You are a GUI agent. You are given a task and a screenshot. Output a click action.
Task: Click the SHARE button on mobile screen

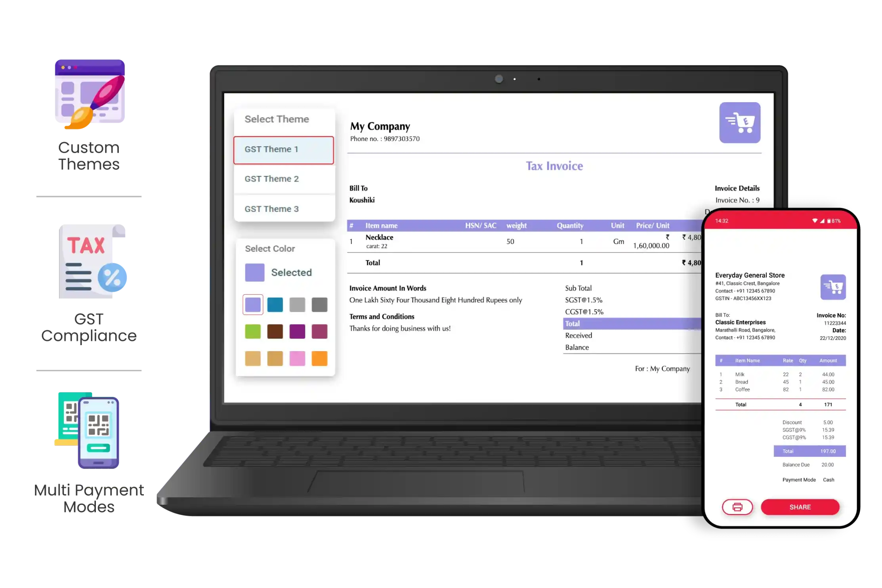pyautogui.click(x=800, y=507)
